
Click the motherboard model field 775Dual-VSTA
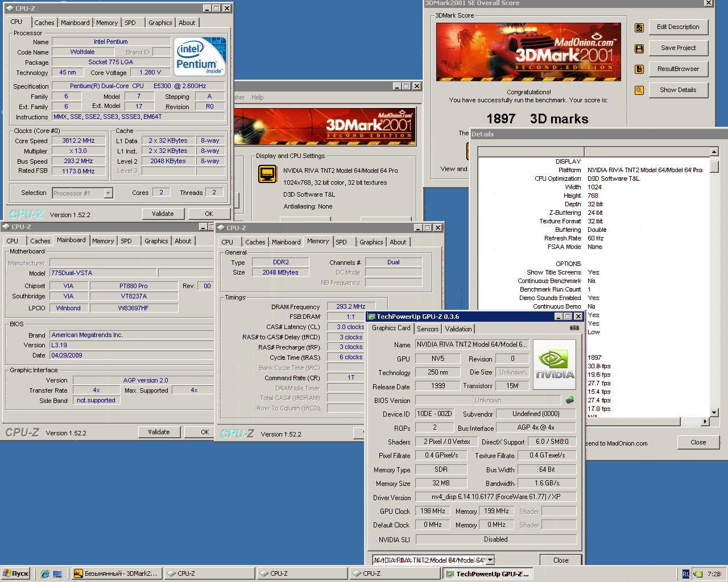[102, 273]
